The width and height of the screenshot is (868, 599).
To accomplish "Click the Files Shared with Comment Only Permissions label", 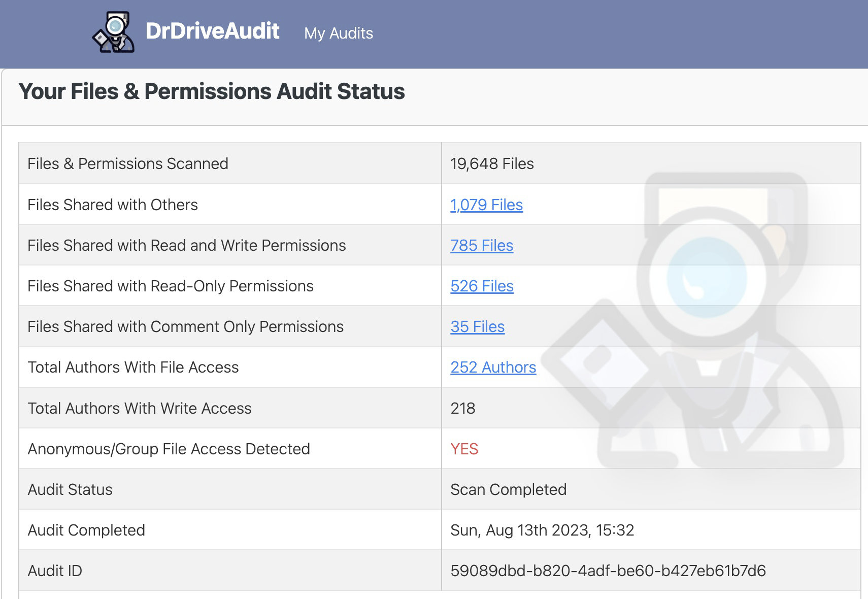I will click(x=186, y=326).
